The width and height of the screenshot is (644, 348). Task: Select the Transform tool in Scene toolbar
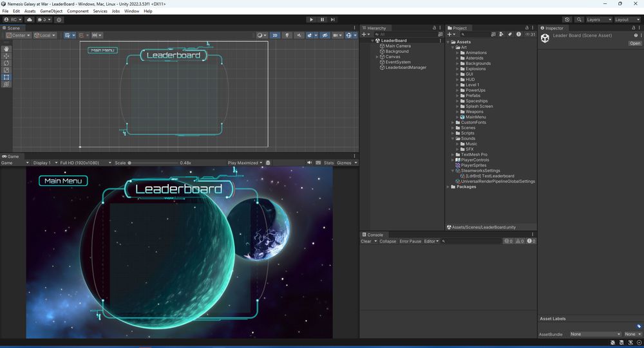point(6,84)
